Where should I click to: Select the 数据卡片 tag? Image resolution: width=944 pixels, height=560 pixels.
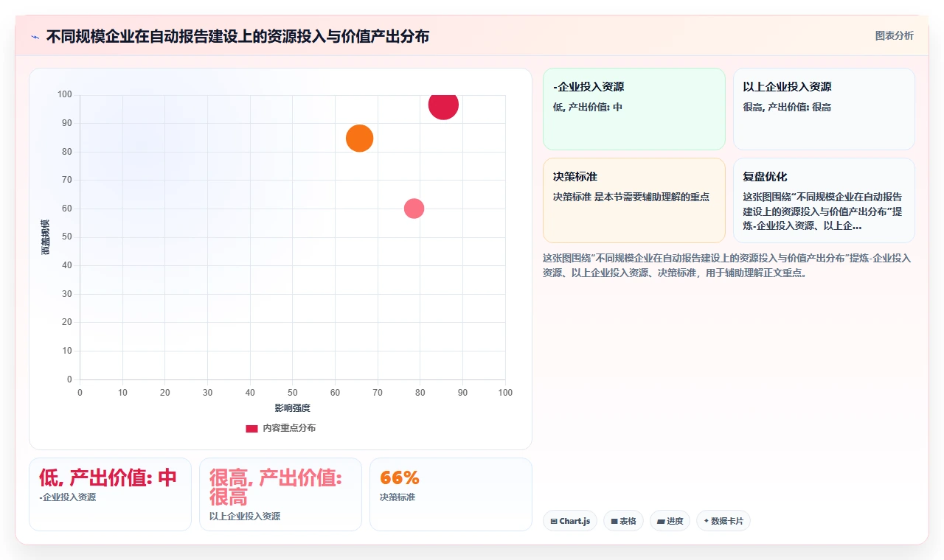(723, 521)
